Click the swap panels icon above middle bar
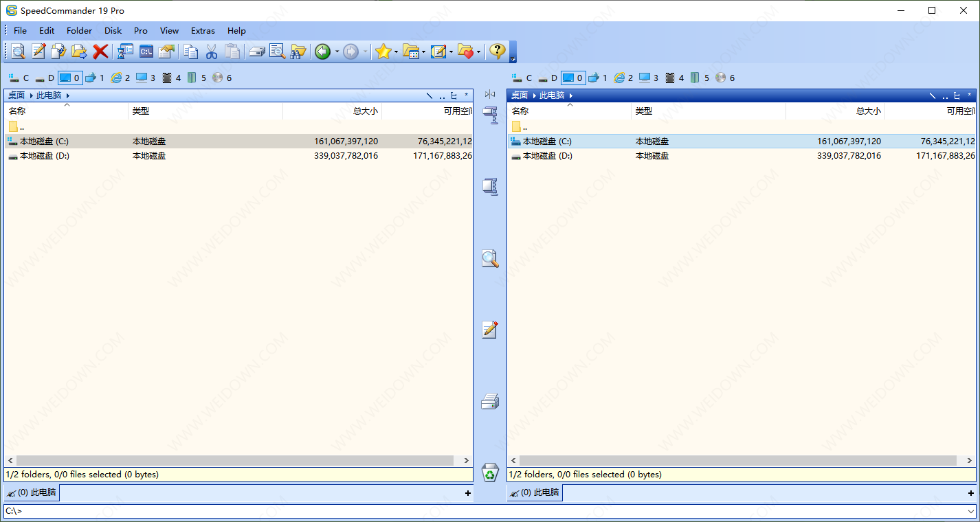 pos(490,94)
